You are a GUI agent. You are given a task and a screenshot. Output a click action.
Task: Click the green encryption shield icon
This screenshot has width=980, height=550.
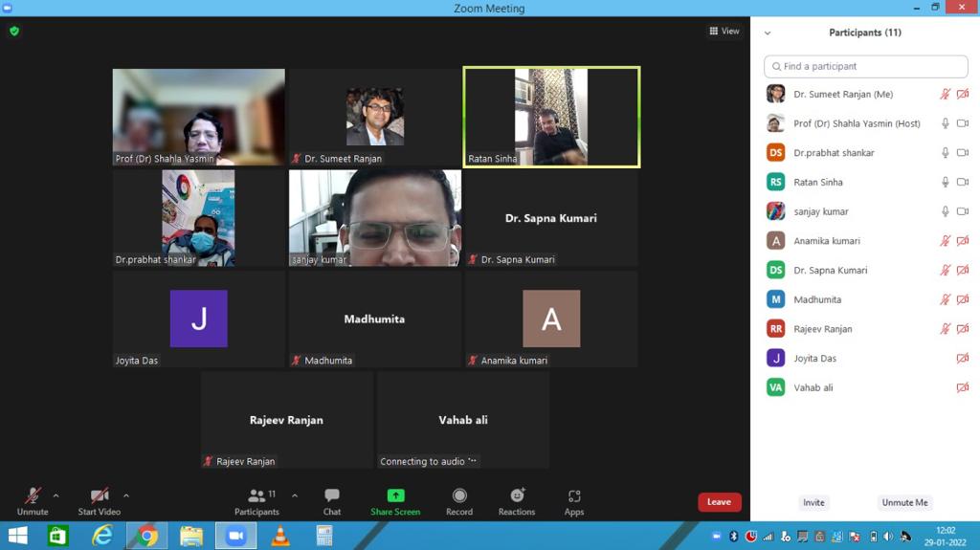[x=14, y=31]
